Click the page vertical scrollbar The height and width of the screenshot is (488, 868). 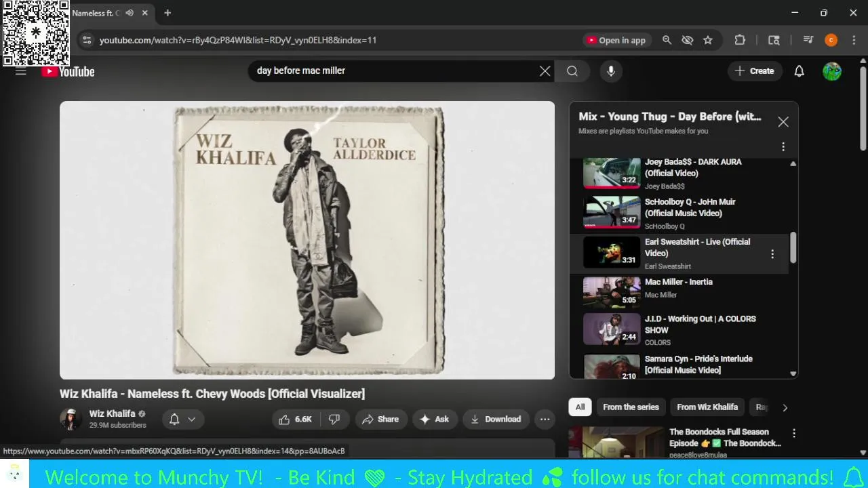tap(863, 108)
